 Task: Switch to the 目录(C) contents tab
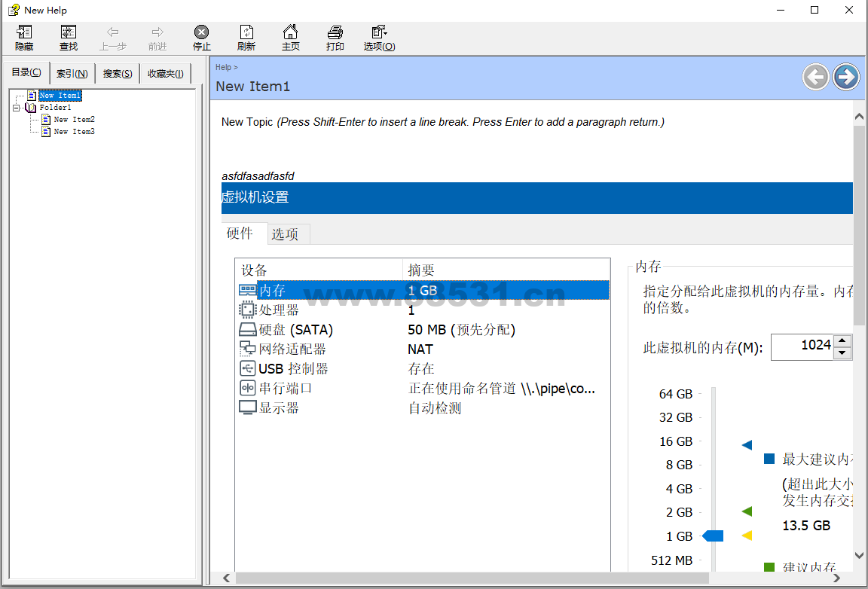point(26,72)
